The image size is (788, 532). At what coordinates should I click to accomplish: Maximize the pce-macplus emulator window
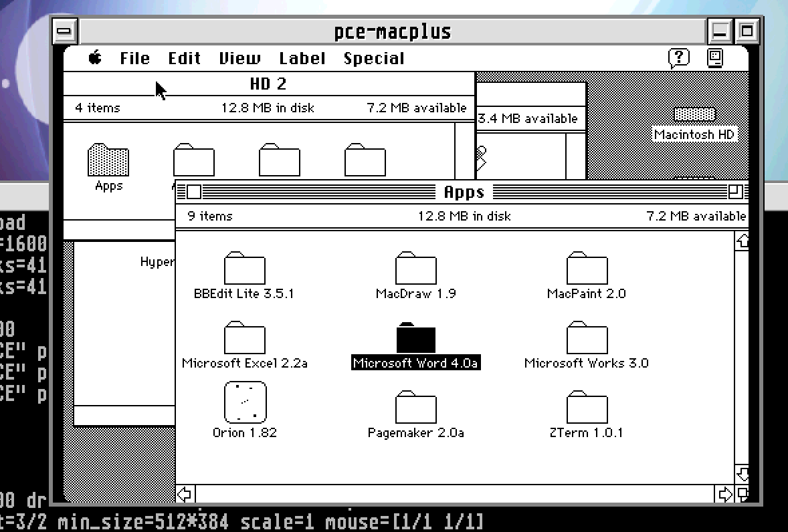(x=747, y=31)
